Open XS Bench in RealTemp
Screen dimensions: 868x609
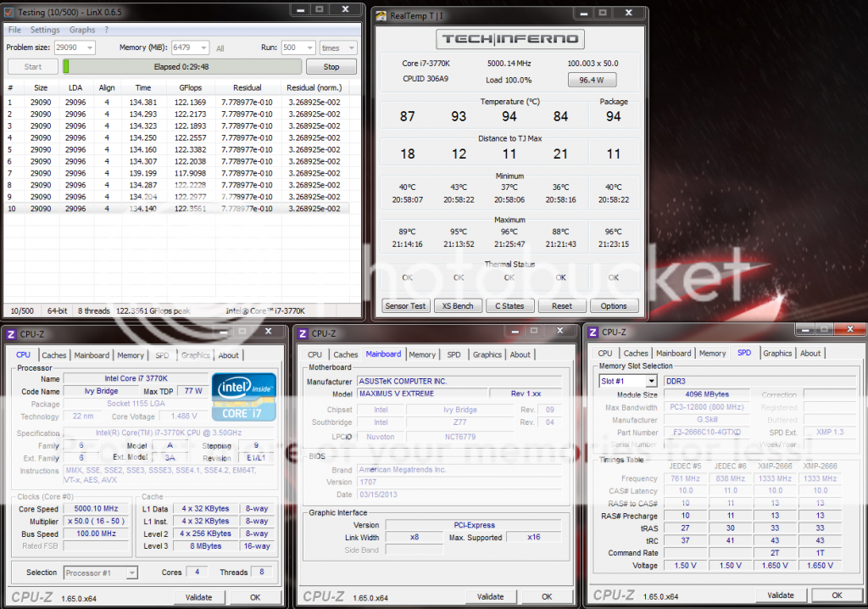tap(459, 305)
